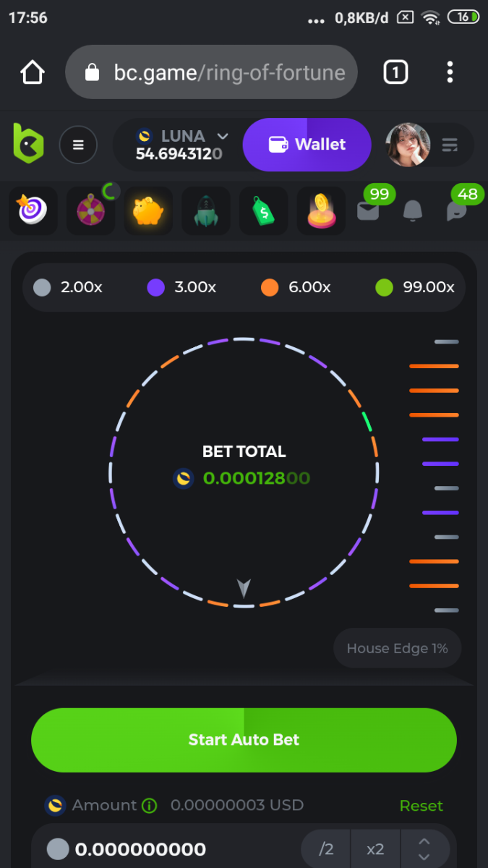
Task: Open the lucky spin wheel icon
Action: [x=91, y=211]
